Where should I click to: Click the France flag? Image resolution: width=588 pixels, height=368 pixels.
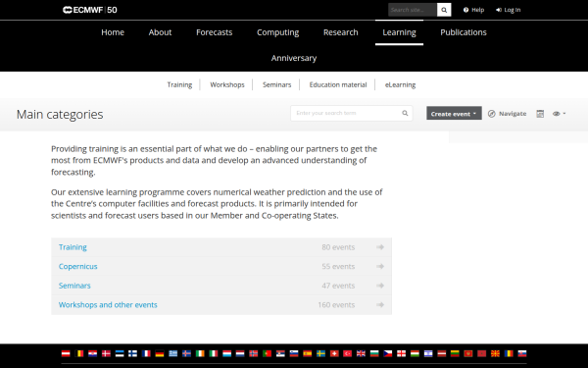(146, 353)
